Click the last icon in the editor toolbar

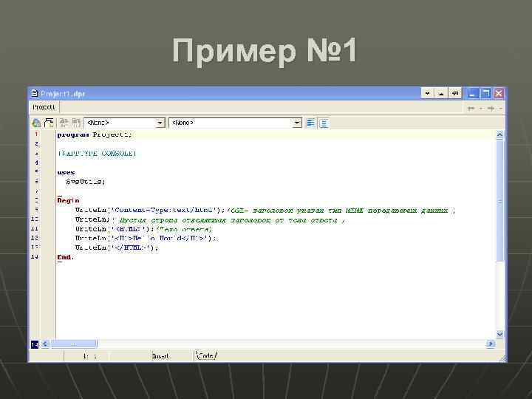pos(324,123)
